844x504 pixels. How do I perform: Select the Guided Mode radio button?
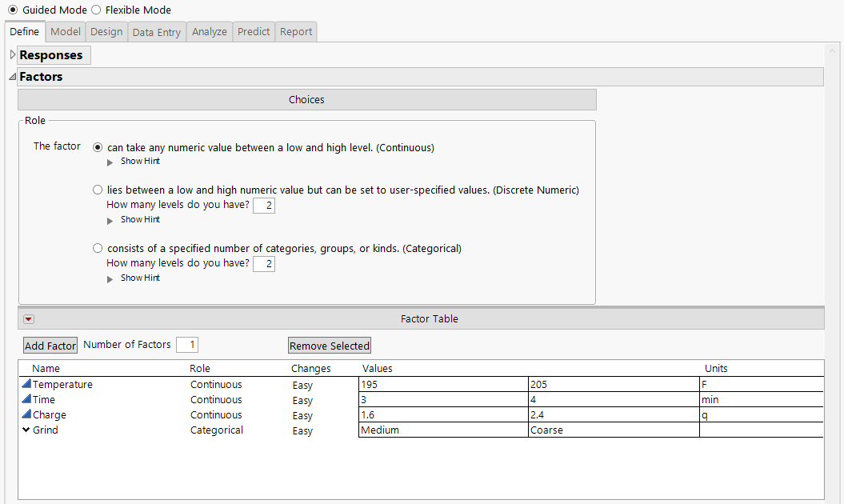pos(12,10)
